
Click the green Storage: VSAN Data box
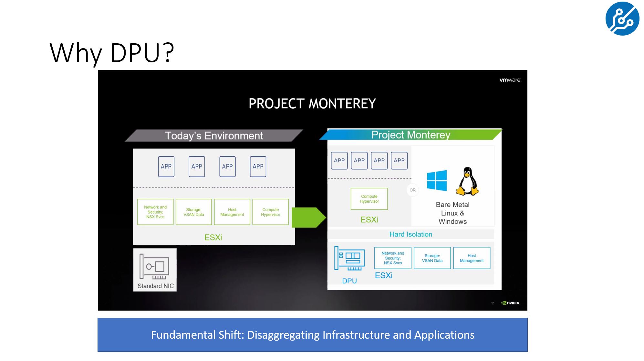[193, 212]
